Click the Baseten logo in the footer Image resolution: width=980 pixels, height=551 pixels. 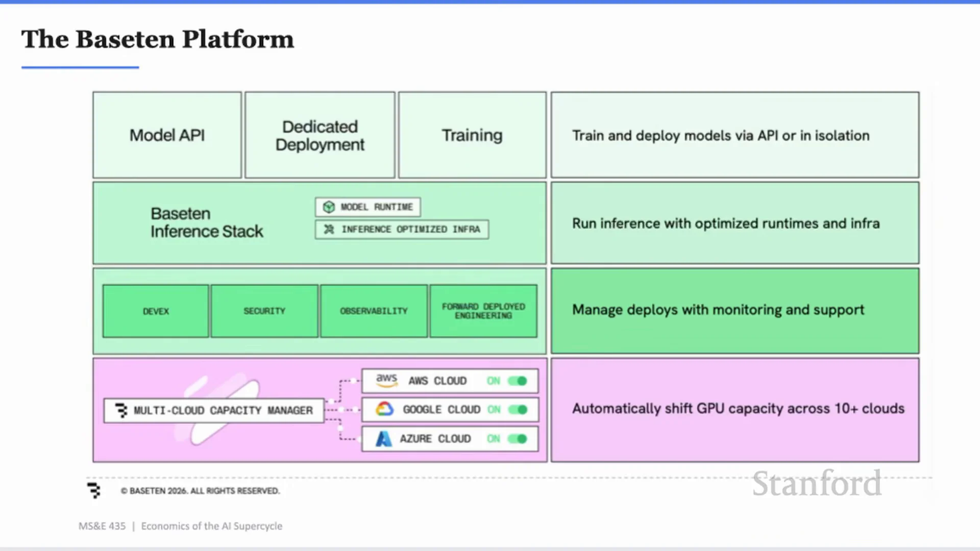94,490
